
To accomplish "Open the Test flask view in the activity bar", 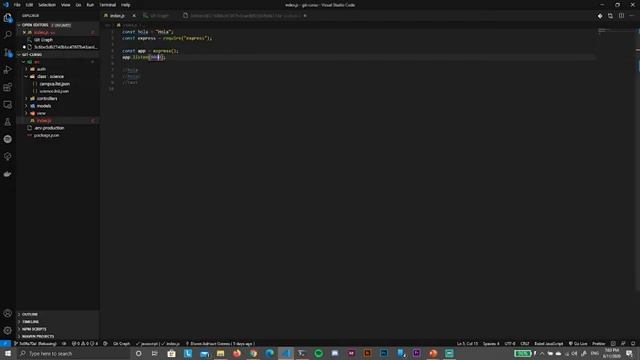I will coord(8,122).
